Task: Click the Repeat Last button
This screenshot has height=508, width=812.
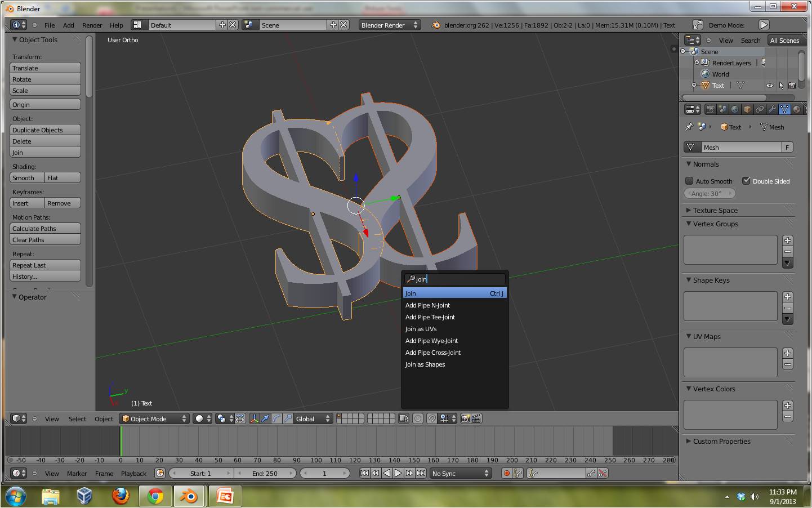Action: (x=45, y=265)
